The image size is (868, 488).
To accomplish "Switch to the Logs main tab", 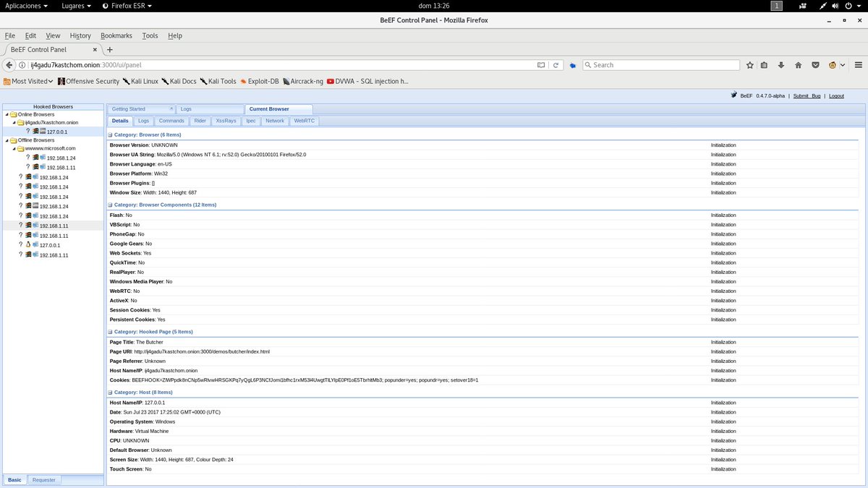I will [210, 109].
